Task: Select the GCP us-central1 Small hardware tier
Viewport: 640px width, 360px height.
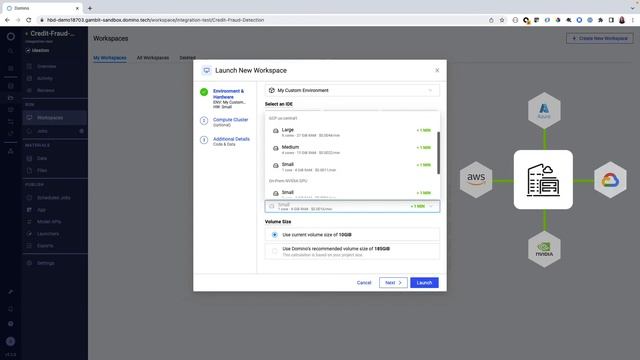Action: click(x=352, y=167)
